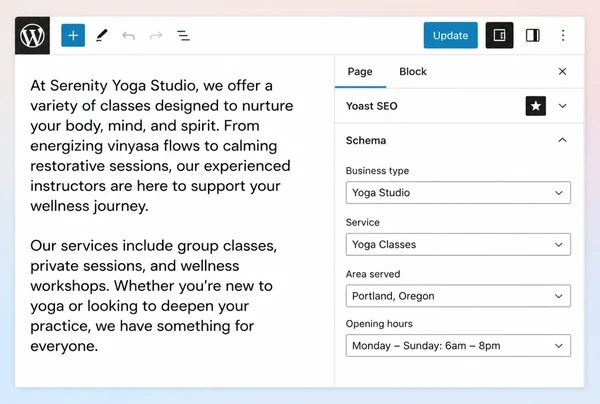
Task: Open the WordPress logo menu
Action: tap(33, 36)
